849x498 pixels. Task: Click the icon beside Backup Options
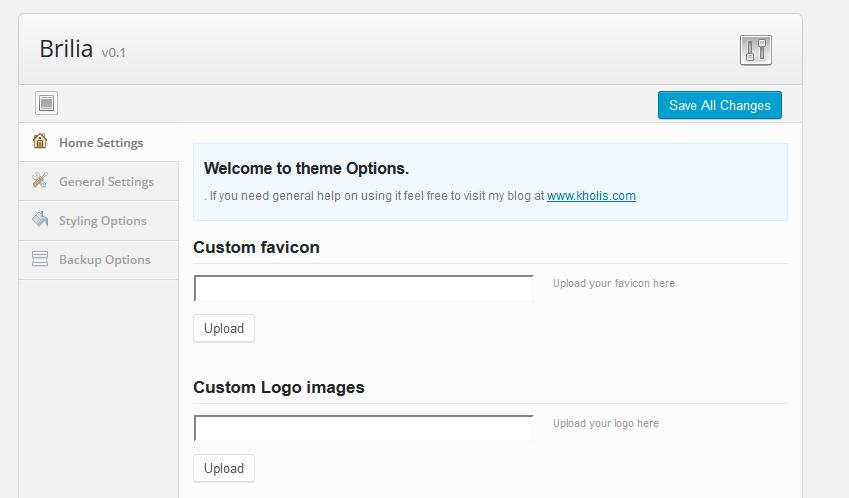40,259
